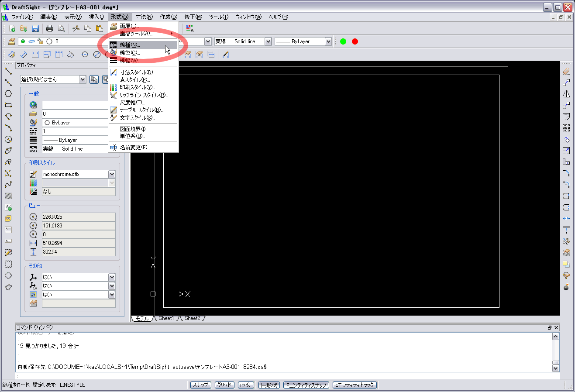Screen dimensions: 575x392
Task: Toggle the 直交 ortho mode button
Action: pyautogui.click(x=245, y=385)
